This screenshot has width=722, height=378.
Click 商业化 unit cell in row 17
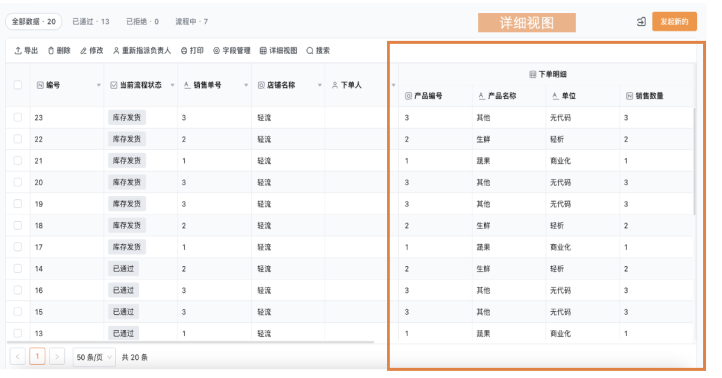560,247
